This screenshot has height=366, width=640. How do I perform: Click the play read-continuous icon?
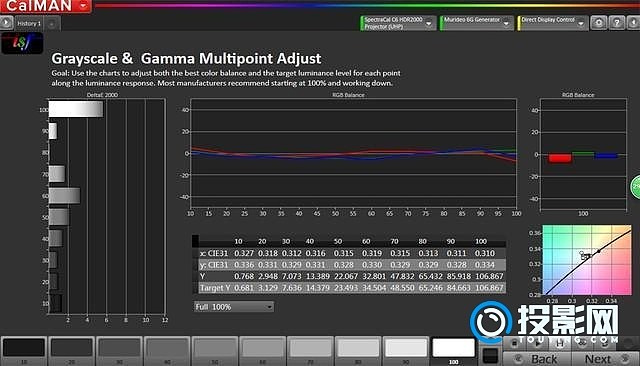tap(538, 343)
